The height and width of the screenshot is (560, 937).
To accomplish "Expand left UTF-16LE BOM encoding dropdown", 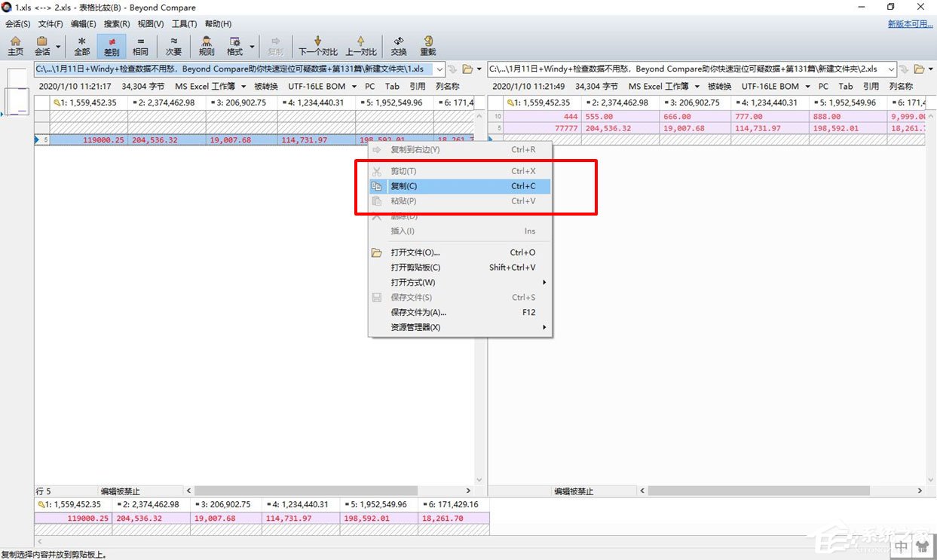I will coord(355,87).
